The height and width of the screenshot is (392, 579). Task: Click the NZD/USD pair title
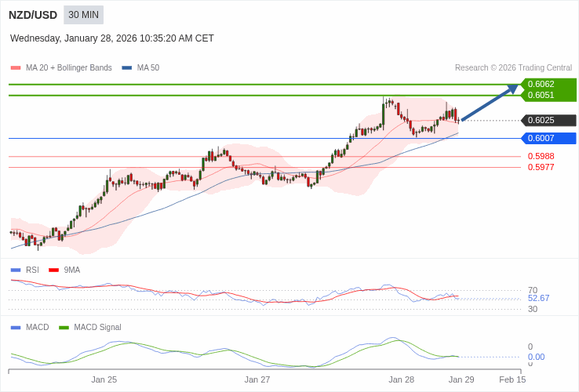click(x=33, y=15)
